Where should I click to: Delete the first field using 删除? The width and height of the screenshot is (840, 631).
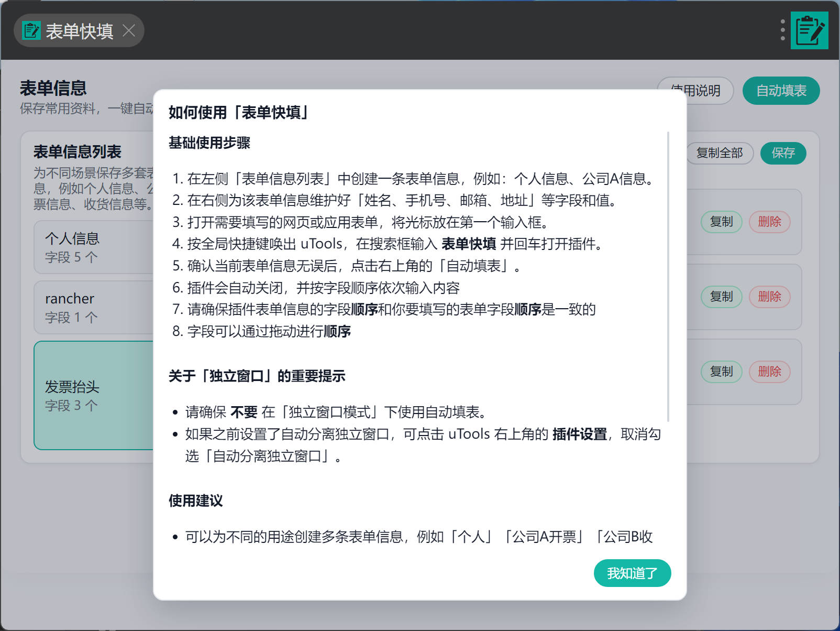(769, 222)
